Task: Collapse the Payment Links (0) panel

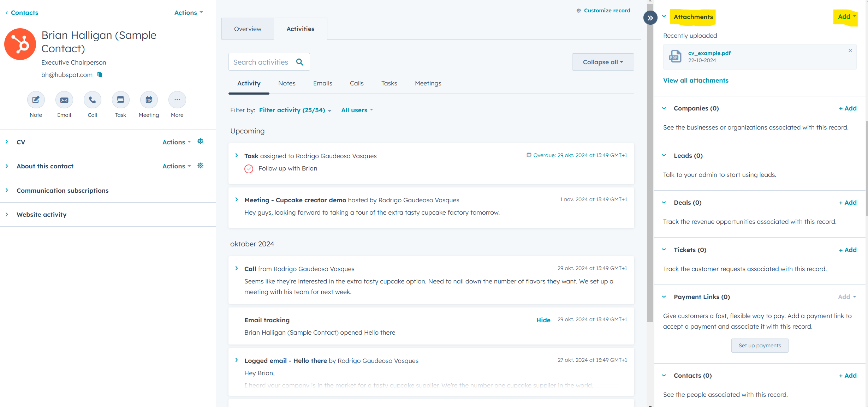Action: (x=664, y=297)
